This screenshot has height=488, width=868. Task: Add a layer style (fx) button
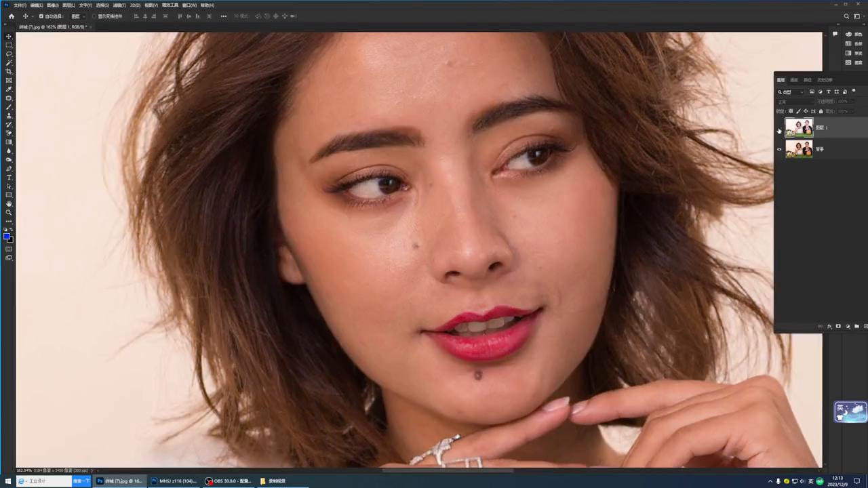coord(829,326)
